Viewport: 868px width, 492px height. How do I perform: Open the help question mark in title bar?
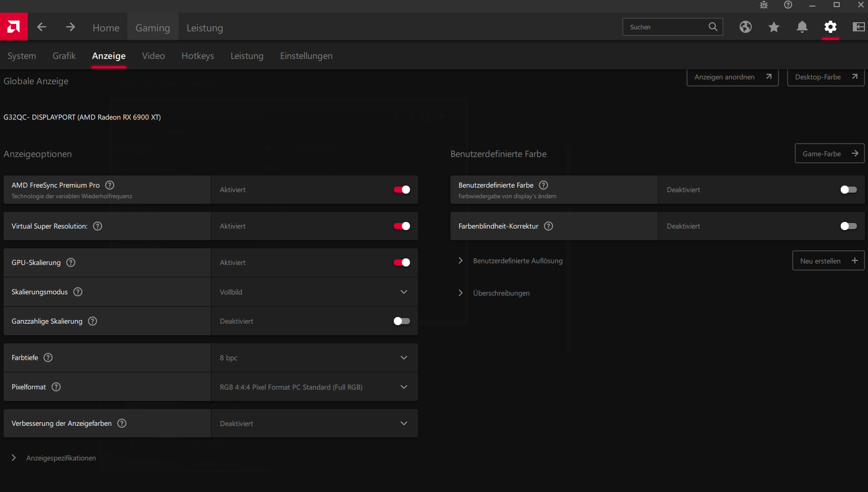coord(788,5)
